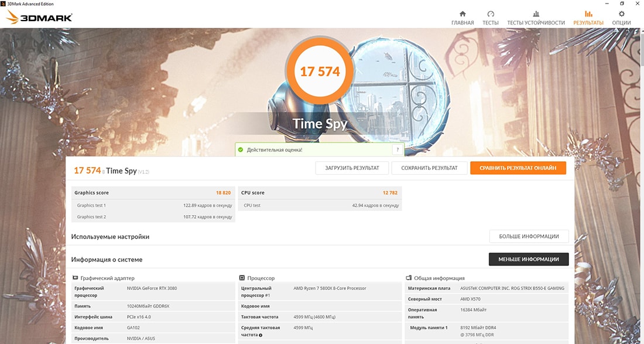Screen dimensions: 644x344
Task: Click СОХРАНИТЬ РЕЗУЛЬТАТ button
Action: 429,168
